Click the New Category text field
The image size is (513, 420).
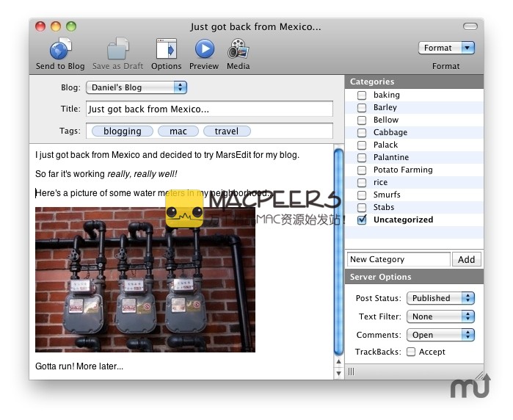[399, 259]
